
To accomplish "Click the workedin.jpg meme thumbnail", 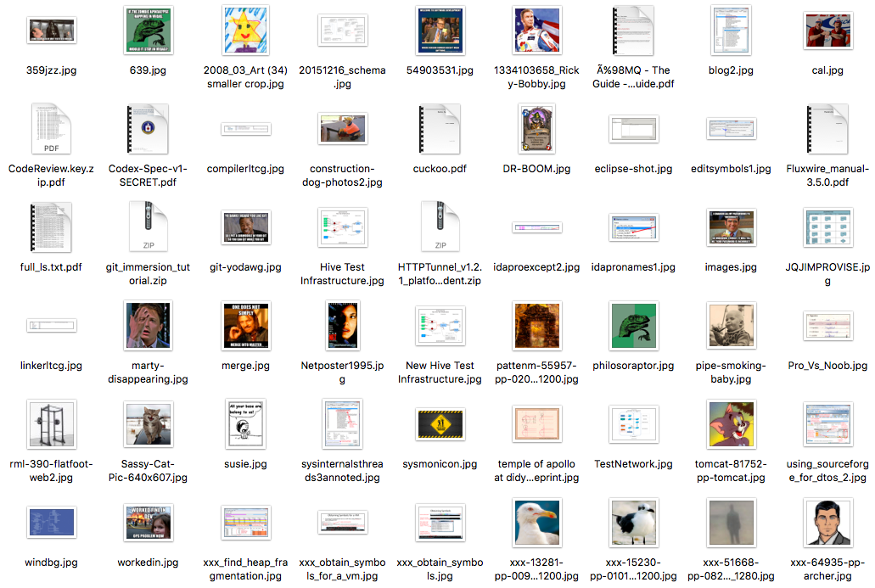I will click(148, 523).
